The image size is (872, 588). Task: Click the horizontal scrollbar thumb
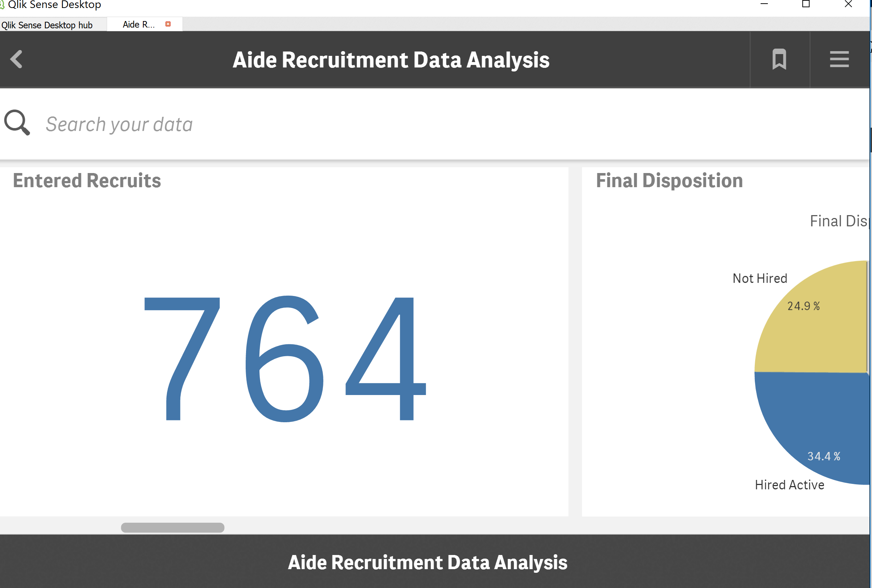pyautogui.click(x=172, y=527)
